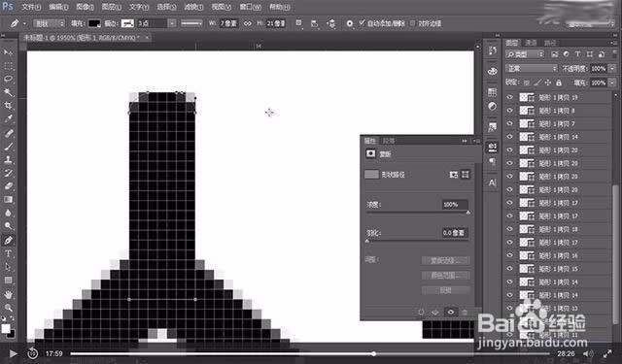Viewport: 622px width, 364px height.
Task: Open the stroke style line dropdown
Action: click(191, 23)
